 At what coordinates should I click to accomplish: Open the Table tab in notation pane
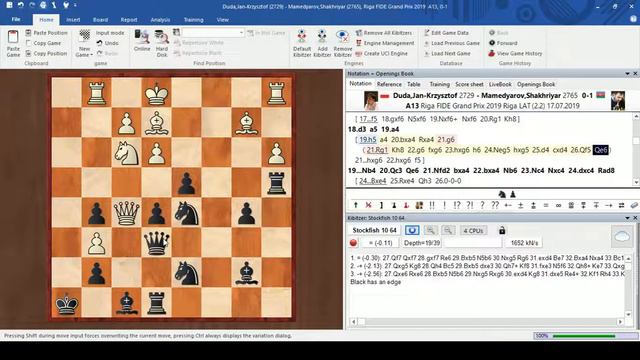pyautogui.click(x=413, y=84)
